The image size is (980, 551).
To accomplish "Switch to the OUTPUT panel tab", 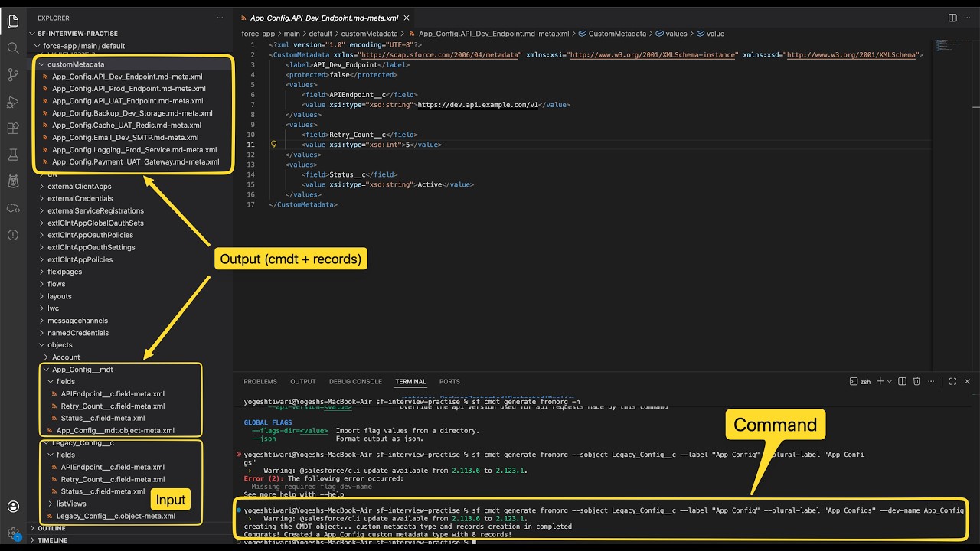I will coord(303,381).
